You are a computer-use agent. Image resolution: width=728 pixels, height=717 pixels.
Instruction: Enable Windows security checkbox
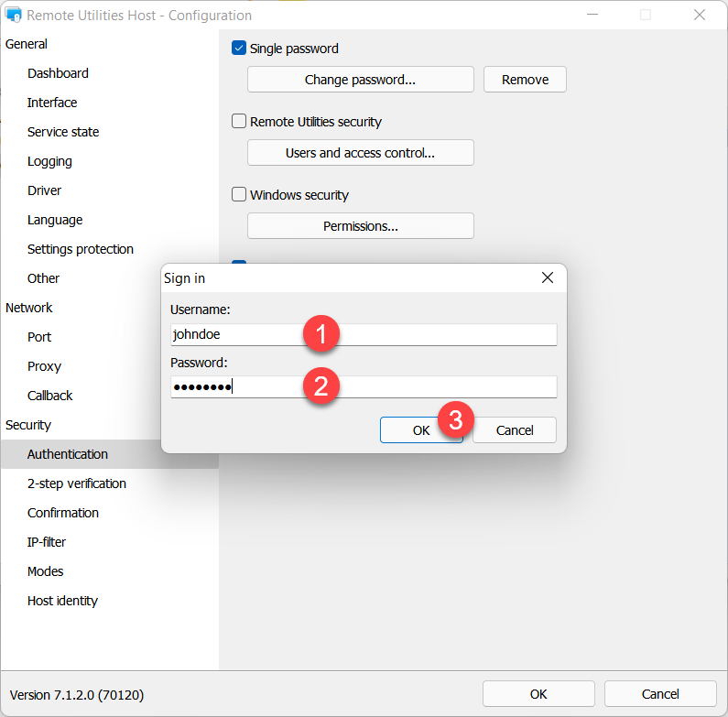click(240, 195)
